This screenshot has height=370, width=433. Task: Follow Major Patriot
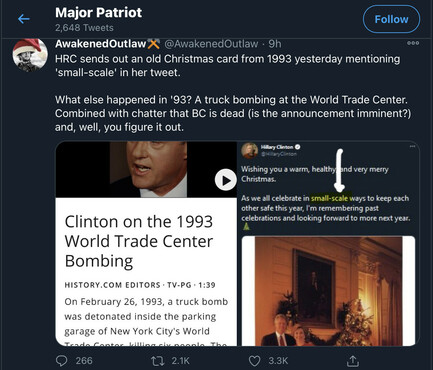391,19
